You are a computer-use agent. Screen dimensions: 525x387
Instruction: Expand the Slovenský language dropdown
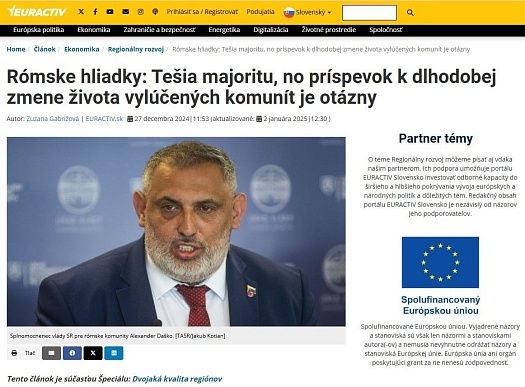pos(307,12)
